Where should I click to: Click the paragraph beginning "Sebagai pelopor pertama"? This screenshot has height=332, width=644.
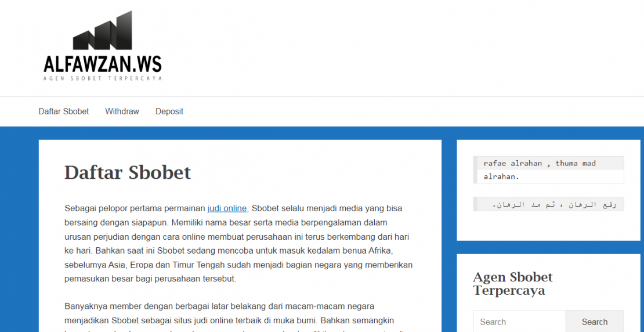tap(238, 244)
